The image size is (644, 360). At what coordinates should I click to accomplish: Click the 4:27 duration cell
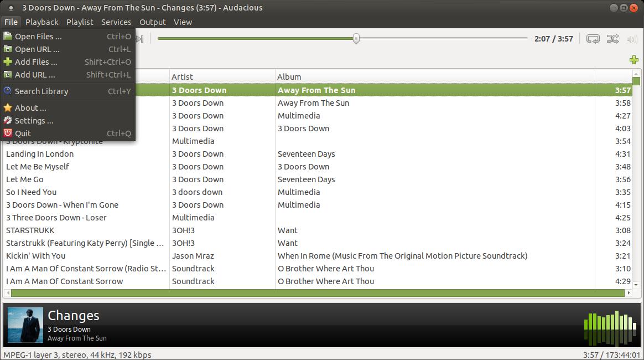pyautogui.click(x=622, y=116)
